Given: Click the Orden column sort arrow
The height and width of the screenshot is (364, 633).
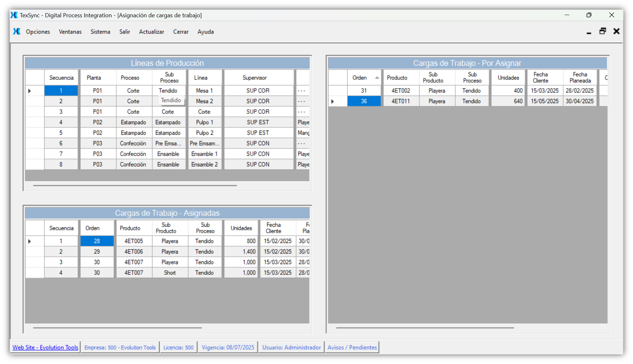Looking at the screenshot, I should [377, 78].
